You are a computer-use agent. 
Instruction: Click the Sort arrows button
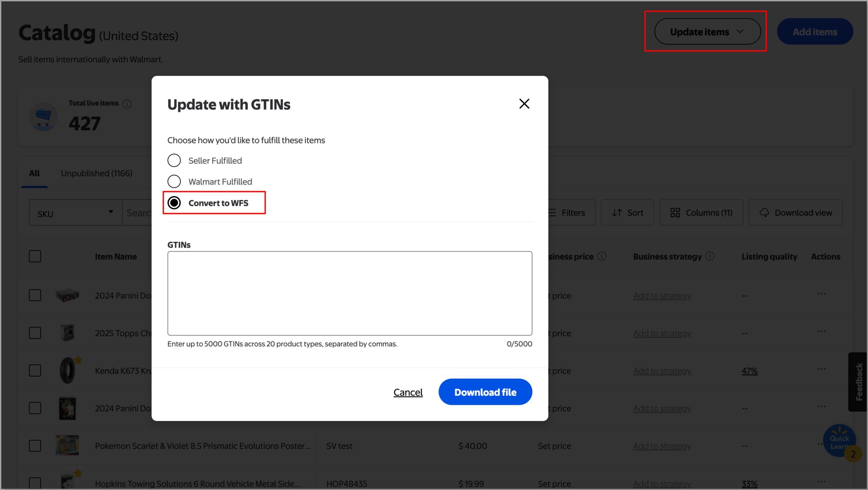point(627,213)
